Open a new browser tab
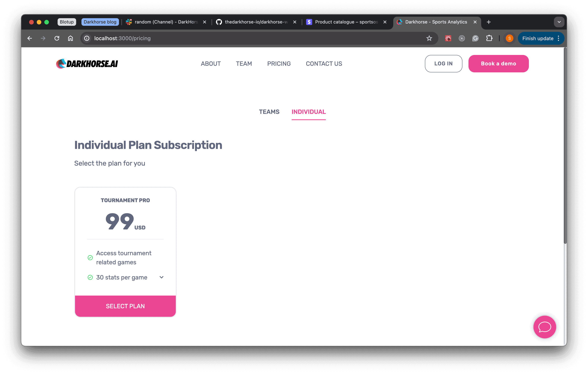The height and width of the screenshot is (374, 588). [x=489, y=22]
